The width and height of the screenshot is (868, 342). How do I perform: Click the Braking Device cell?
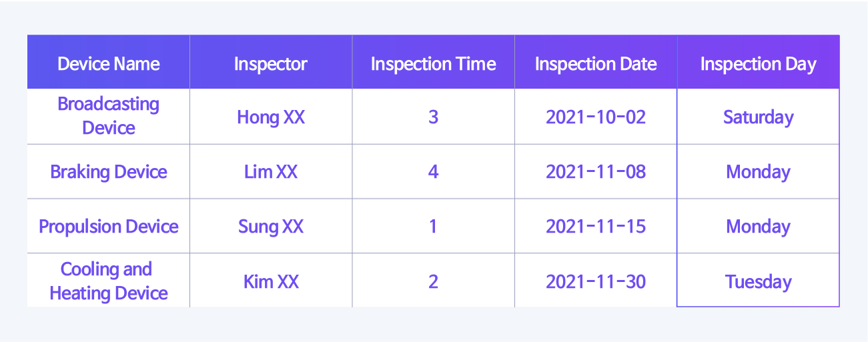tap(109, 171)
